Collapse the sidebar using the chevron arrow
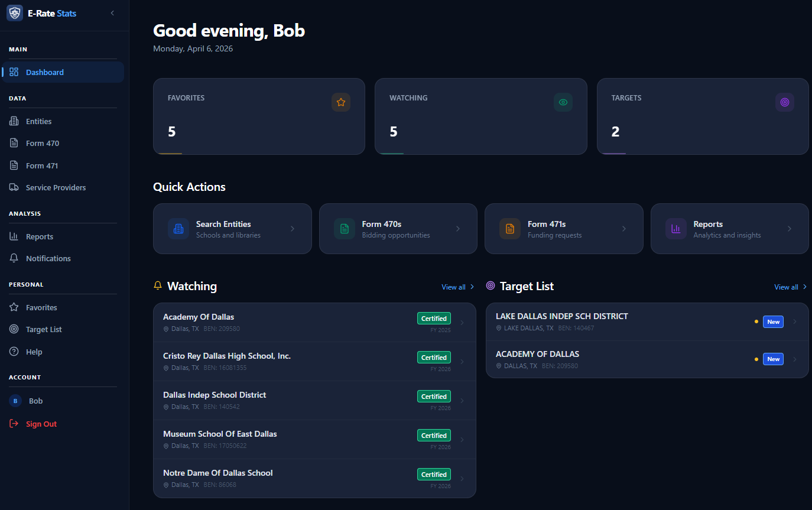The width and height of the screenshot is (812, 510). 112,12
